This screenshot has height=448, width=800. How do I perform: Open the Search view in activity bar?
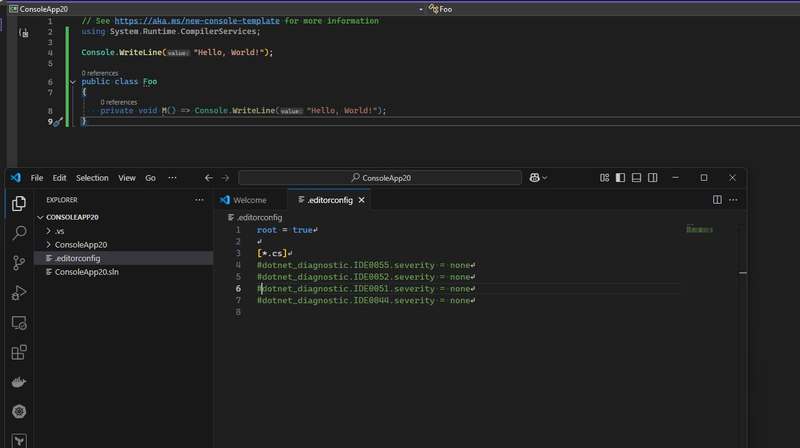(19, 233)
